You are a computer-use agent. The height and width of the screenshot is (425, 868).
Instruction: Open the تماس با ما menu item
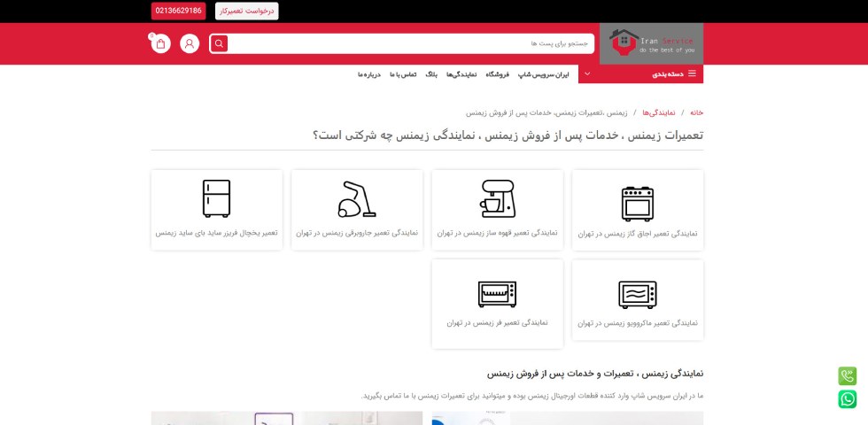pos(403,74)
